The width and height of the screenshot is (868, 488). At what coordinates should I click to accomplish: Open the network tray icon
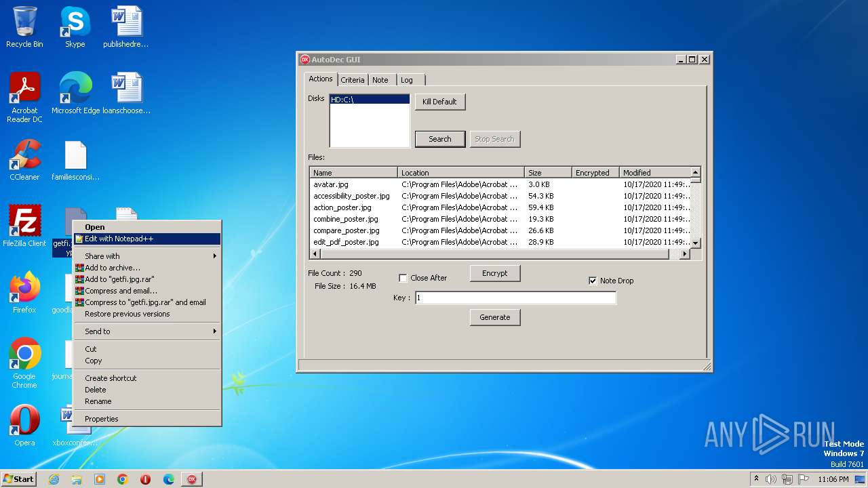click(787, 479)
